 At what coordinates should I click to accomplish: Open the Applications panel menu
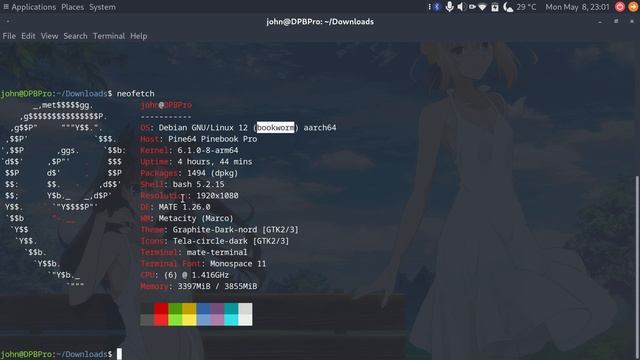click(33, 7)
